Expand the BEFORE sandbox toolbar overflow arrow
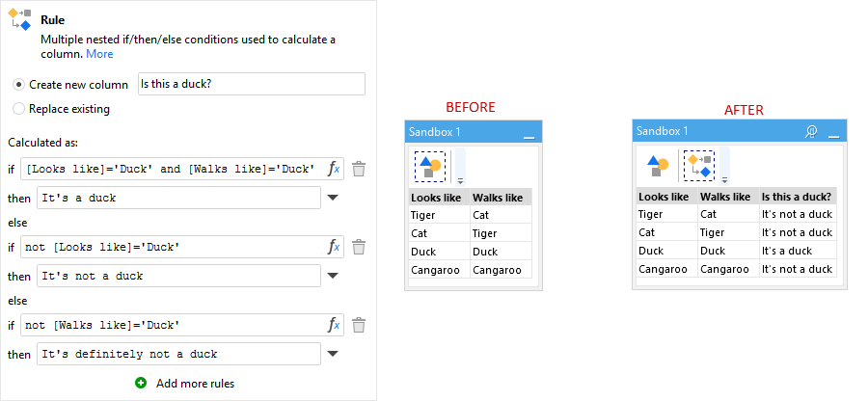Viewport: 868px width, 401px height. coord(460,180)
